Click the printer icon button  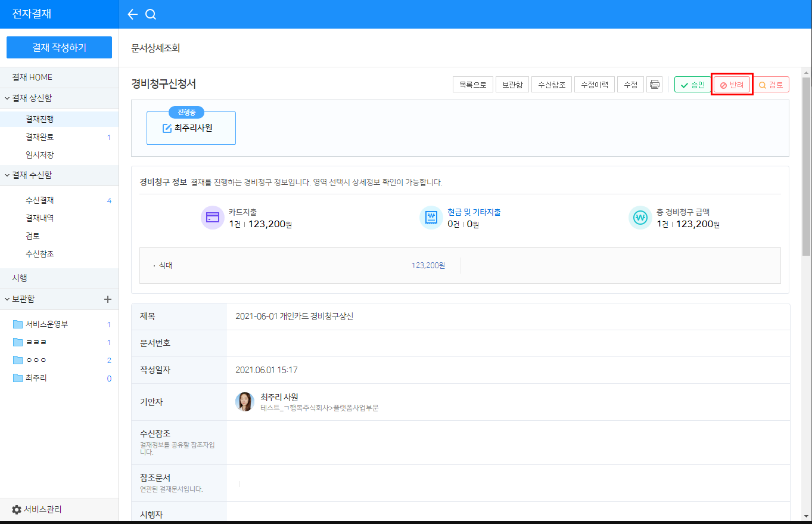654,85
